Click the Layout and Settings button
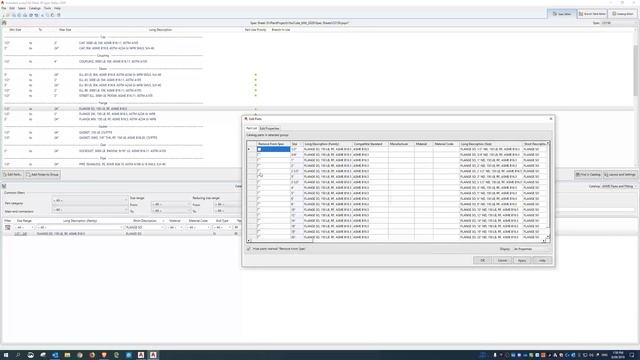The image size is (640, 360). tap(620, 175)
